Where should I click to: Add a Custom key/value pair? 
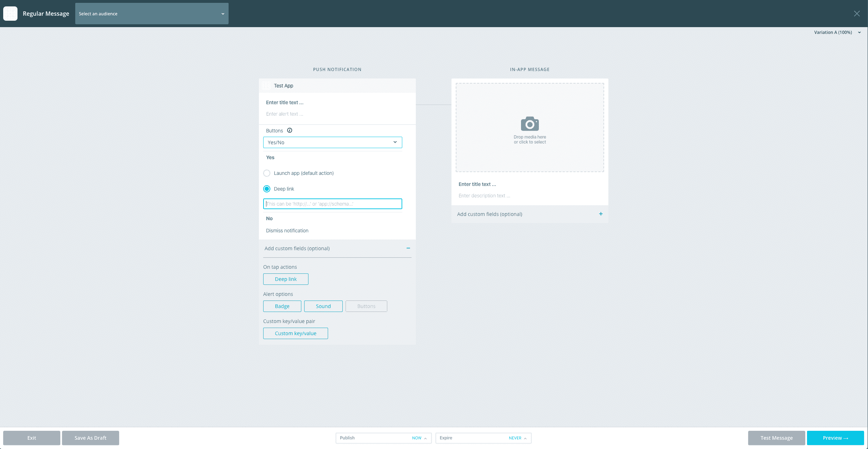coord(295,333)
